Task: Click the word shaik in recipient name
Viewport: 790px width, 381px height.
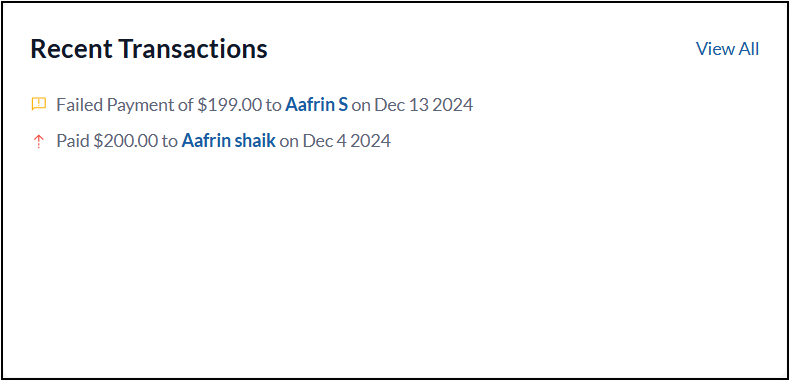Action: coord(255,141)
